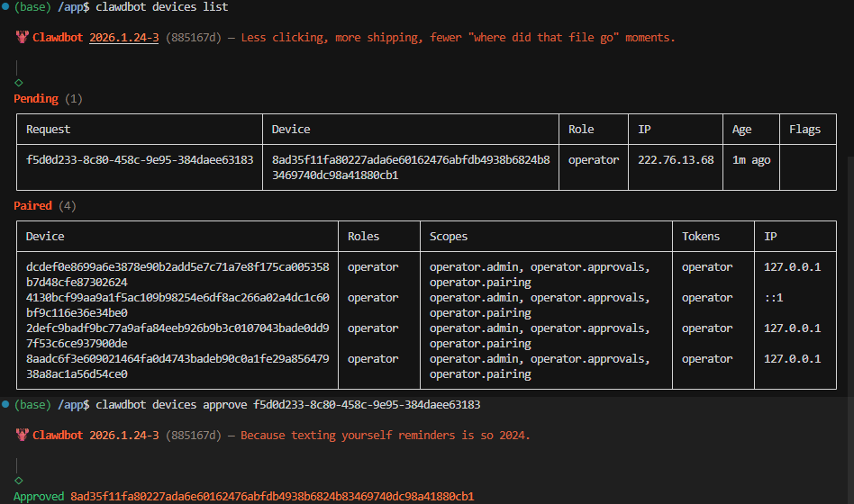Click the Age column header

[741, 130]
